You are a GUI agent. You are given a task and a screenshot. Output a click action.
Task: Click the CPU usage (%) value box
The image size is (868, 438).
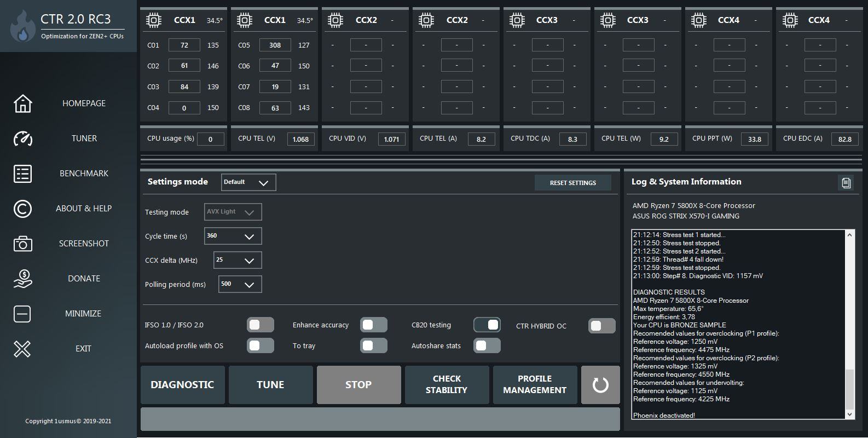[210, 139]
